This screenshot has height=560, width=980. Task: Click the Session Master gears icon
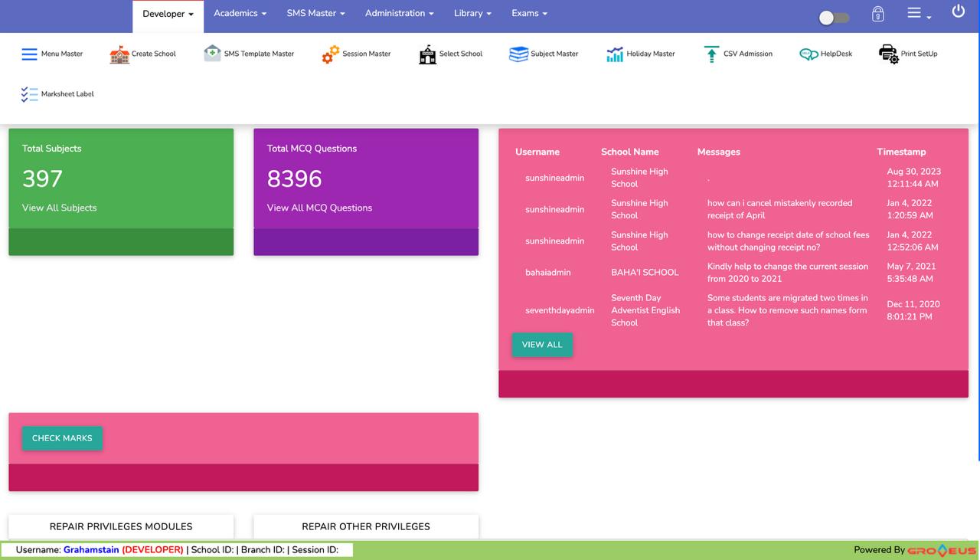331,54
